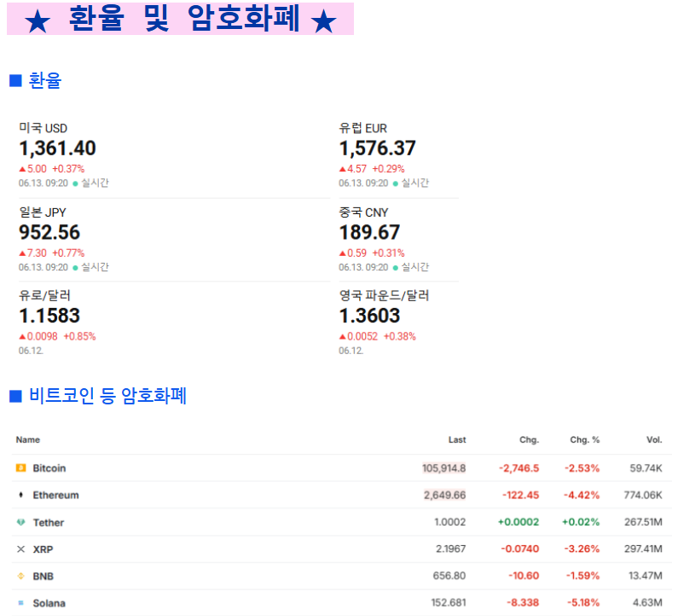This screenshot has height=616, width=678.
Task: Click Solana percent change -5.18%
Action: point(583,602)
